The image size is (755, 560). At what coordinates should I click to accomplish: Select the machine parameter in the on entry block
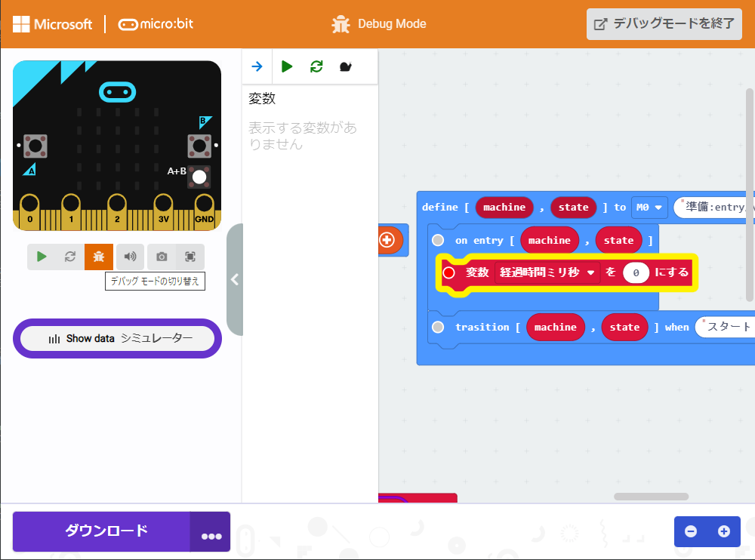tap(550, 240)
